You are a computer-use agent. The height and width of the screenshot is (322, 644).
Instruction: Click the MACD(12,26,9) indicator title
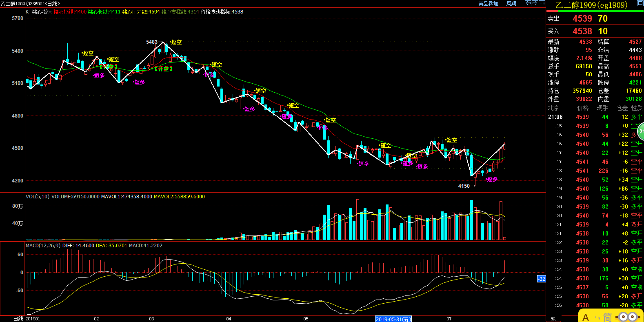43,246
